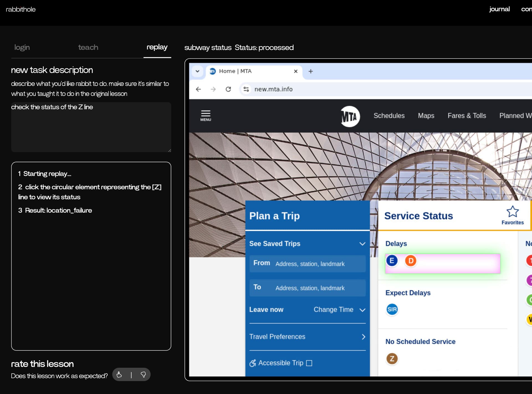This screenshot has height=394, width=532.
Task: Switch to the login tab
Action: click(x=22, y=47)
